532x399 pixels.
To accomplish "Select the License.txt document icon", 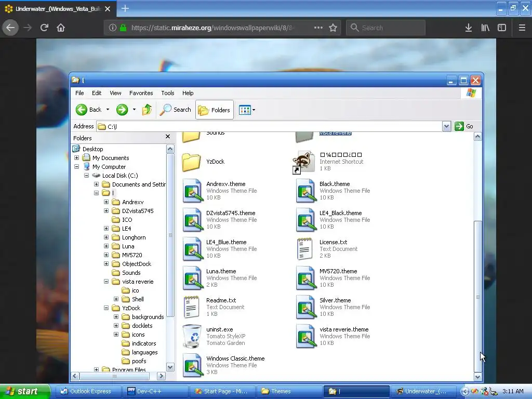I will (304, 249).
